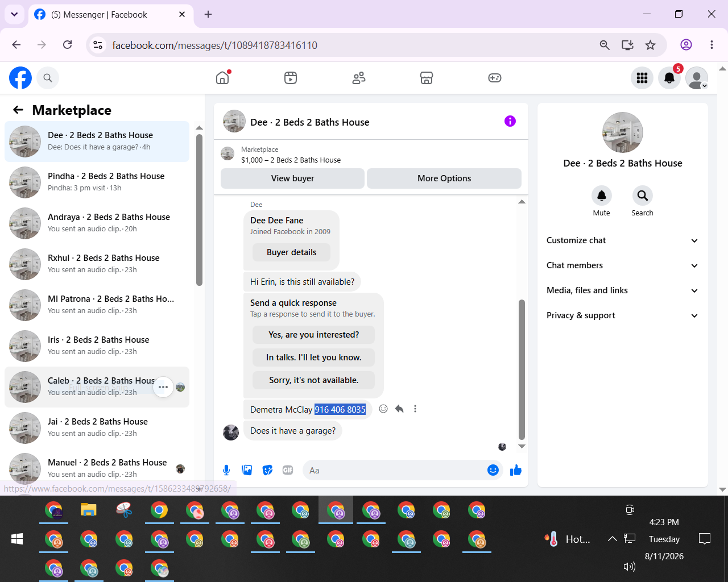The width and height of the screenshot is (728, 582).
Task: Click the conversation list scrollbar thumb
Action: (x=199, y=210)
